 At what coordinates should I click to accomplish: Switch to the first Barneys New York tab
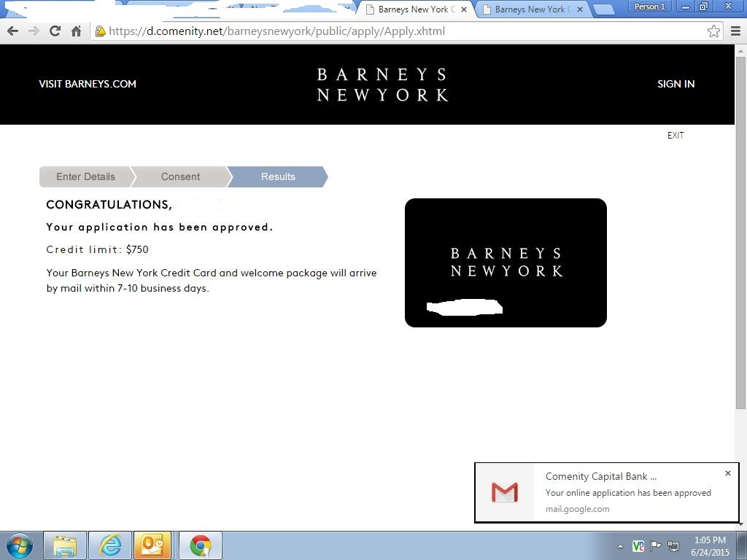pyautogui.click(x=415, y=9)
